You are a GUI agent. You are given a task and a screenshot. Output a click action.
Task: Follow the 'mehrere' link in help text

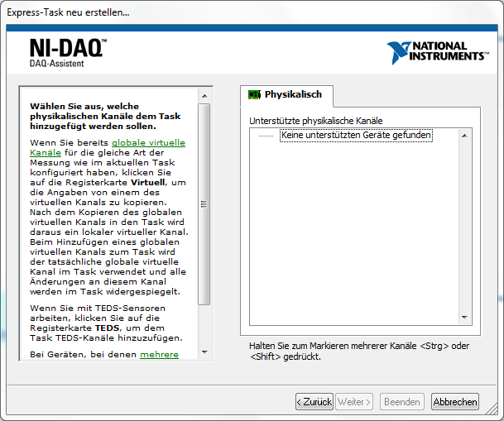pyautogui.click(x=159, y=354)
